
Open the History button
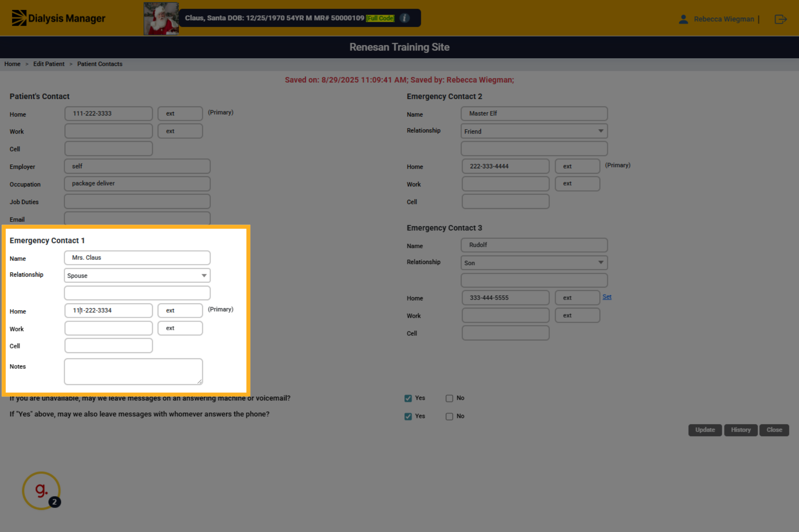click(741, 430)
